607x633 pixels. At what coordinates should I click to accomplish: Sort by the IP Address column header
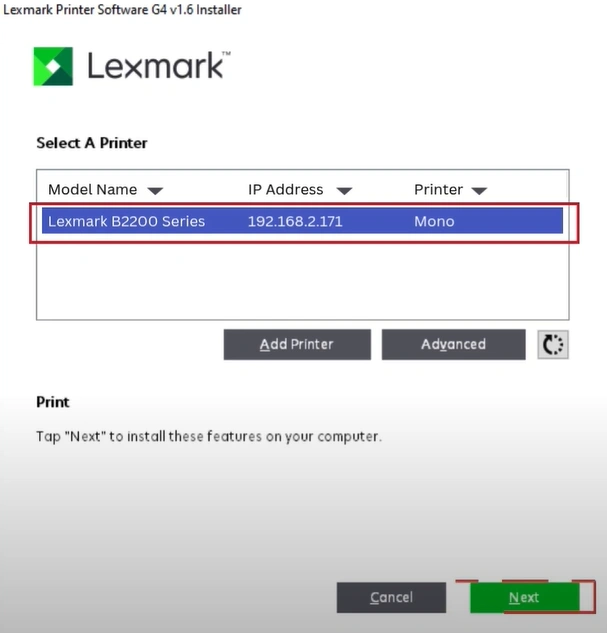click(285, 189)
